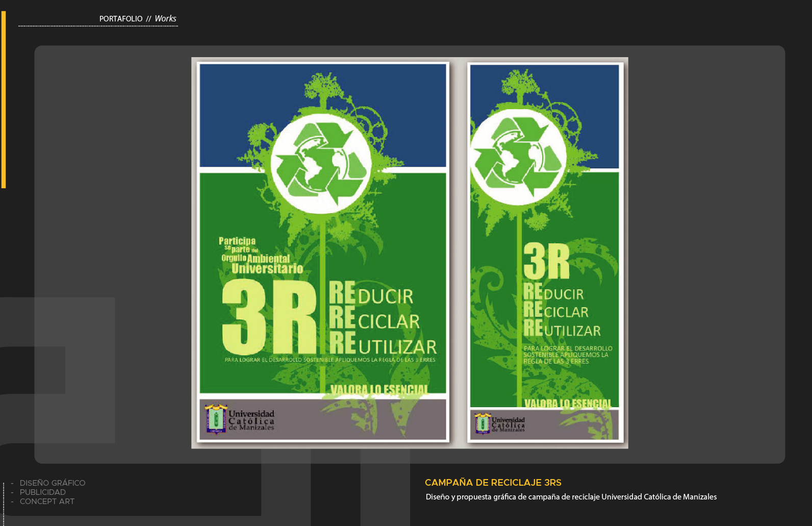The image size is (812, 526).
Task: Click VALORA LO ESENCIAL on the left poster
Action: pos(379,390)
